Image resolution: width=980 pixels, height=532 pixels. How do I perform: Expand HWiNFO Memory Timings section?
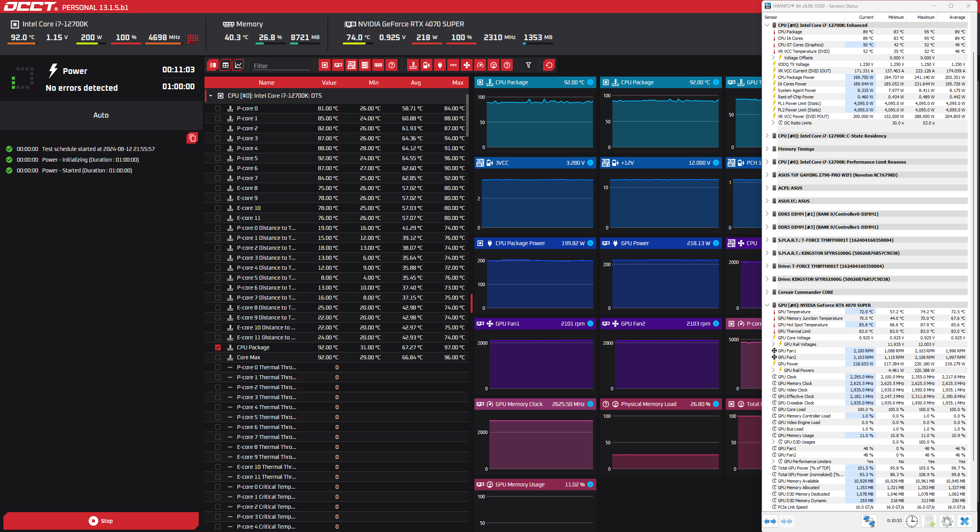(767, 149)
